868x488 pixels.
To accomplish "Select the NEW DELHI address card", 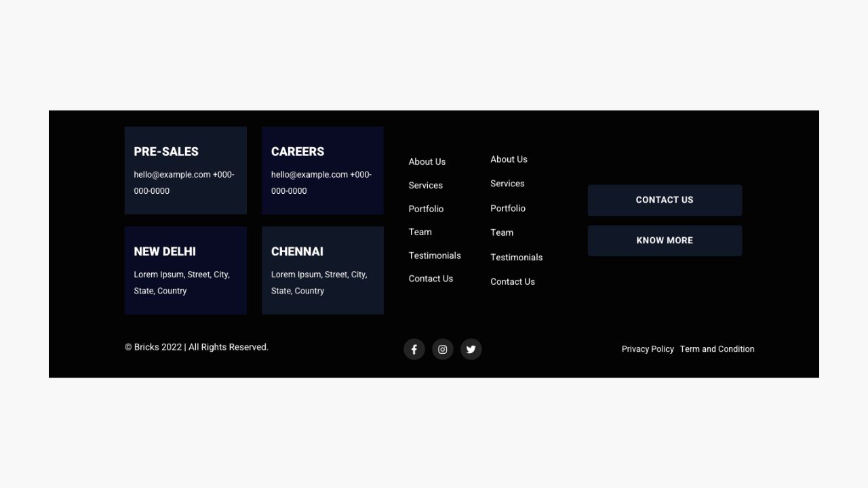I will [x=185, y=270].
